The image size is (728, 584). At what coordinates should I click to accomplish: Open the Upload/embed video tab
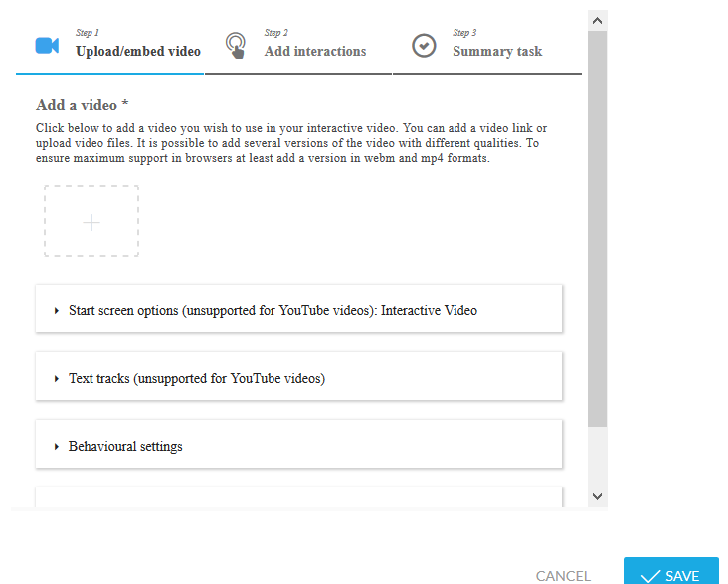[110, 47]
